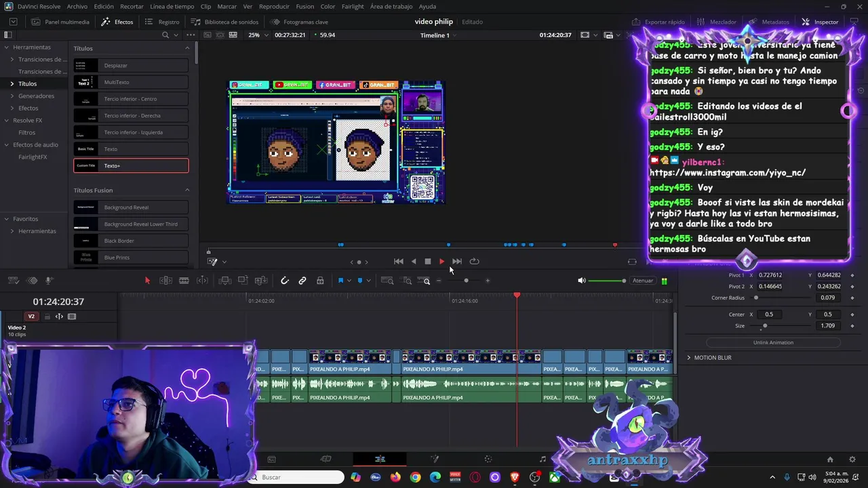The width and height of the screenshot is (868, 488).
Task: Open timeline view options icon
Action: (x=13, y=281)
